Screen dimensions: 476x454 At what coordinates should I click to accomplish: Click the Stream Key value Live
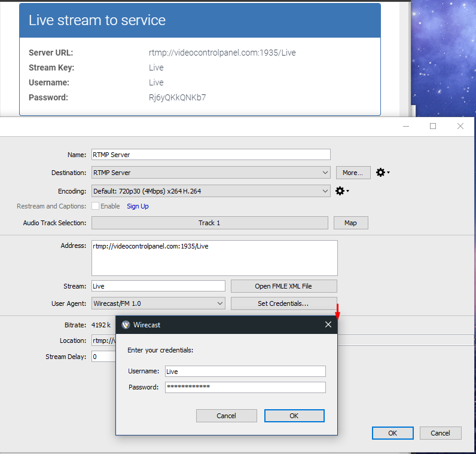[x=156, y=68]
